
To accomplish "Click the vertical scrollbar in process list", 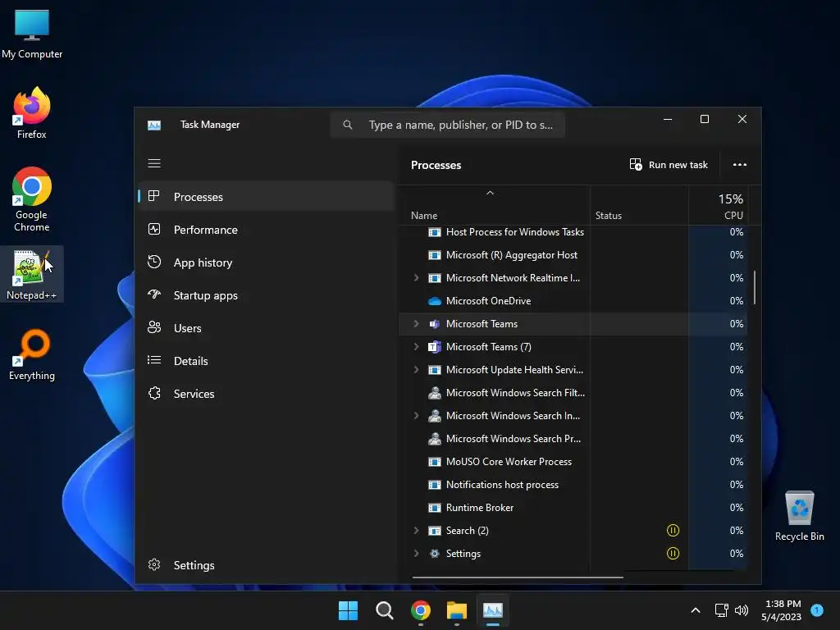I will click(x=755, y=287).
